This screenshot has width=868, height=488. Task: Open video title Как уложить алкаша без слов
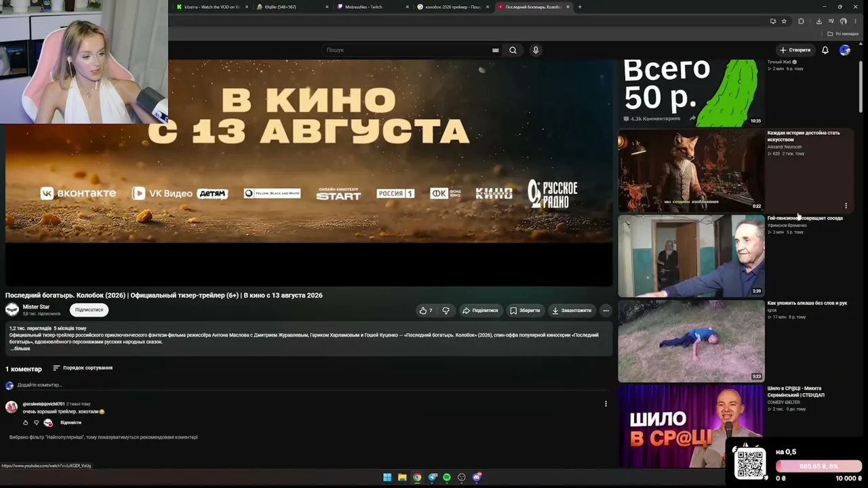click(x=807, y=303)
